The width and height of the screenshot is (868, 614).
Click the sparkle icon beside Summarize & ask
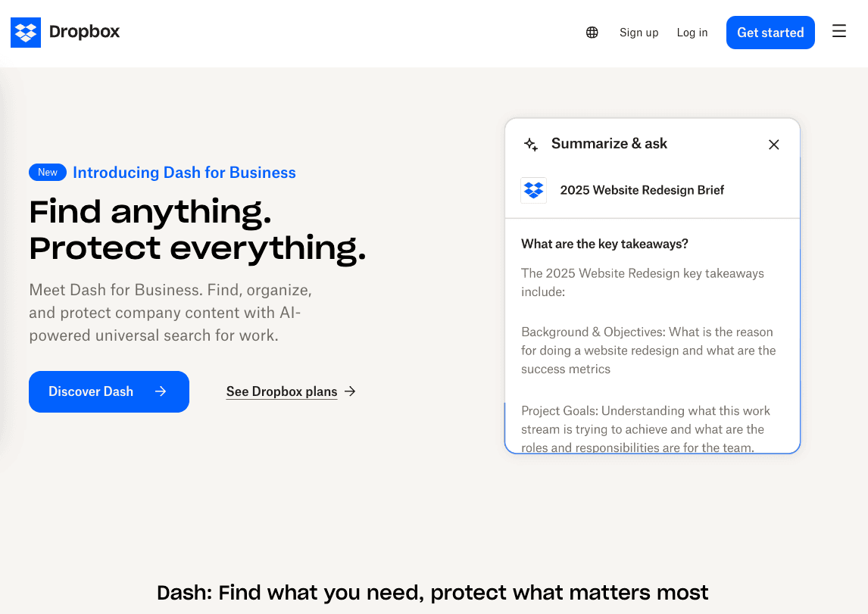[x=531, y=144]
